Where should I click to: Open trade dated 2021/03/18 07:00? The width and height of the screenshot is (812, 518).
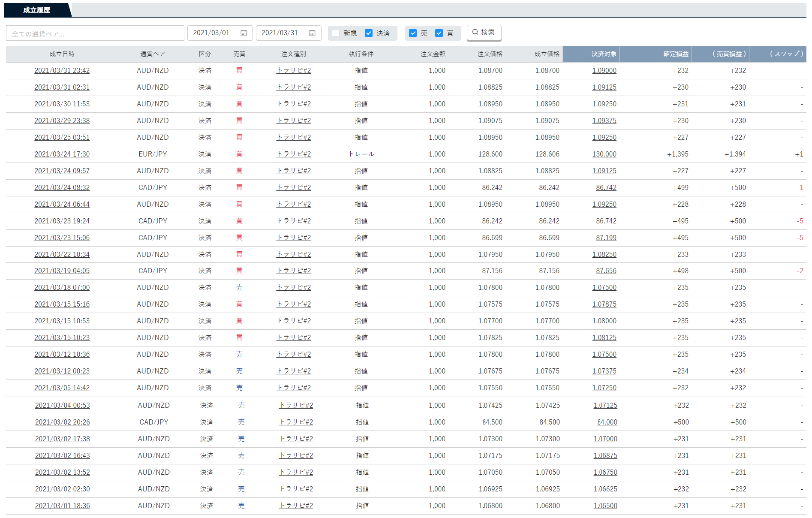coord(62,287)
